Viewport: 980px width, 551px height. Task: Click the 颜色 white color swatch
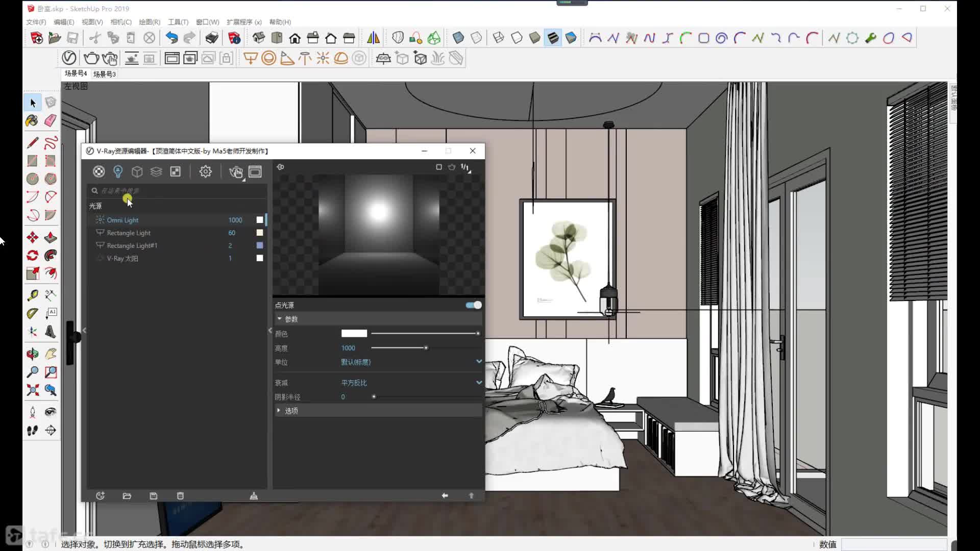(354, 333)
